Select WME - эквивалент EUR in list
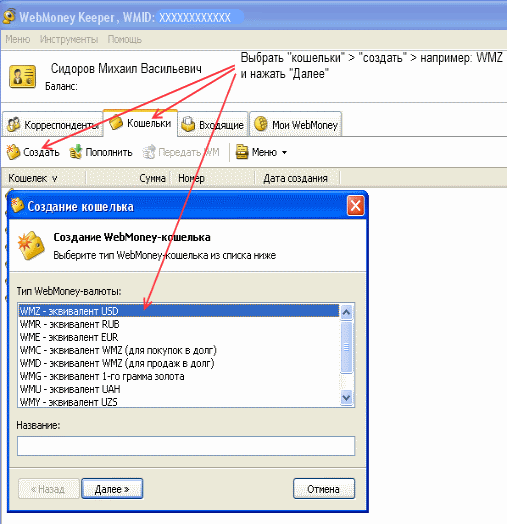507x524 pixels. [179, 337]
